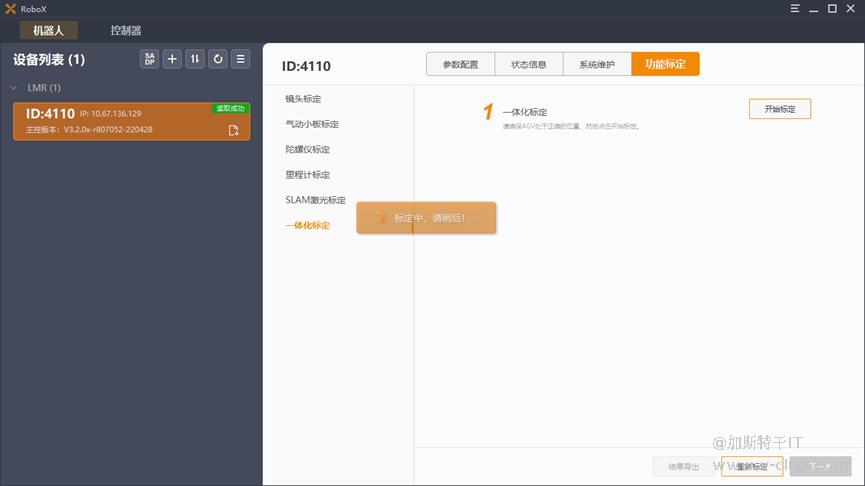
Task: Click the 一体化标定 step title
Action: tap(525, 112)
